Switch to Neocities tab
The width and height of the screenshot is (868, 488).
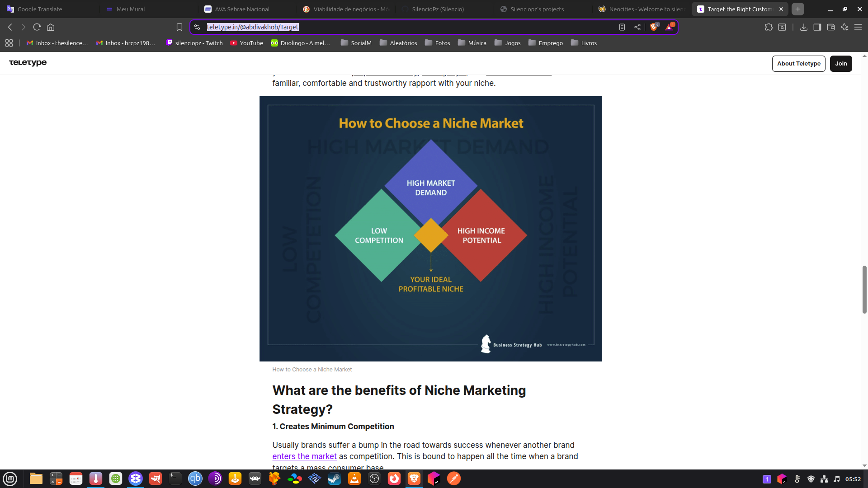click(642, 9)
